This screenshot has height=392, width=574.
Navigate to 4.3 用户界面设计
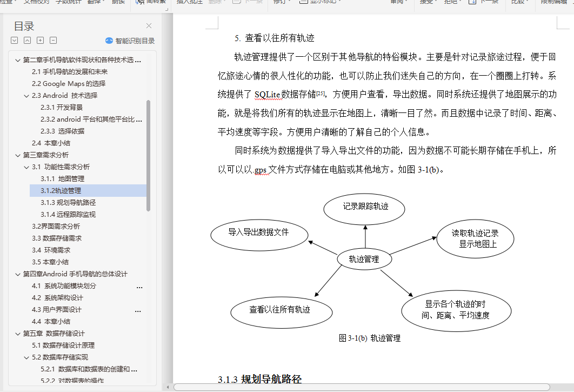point(57,310)
